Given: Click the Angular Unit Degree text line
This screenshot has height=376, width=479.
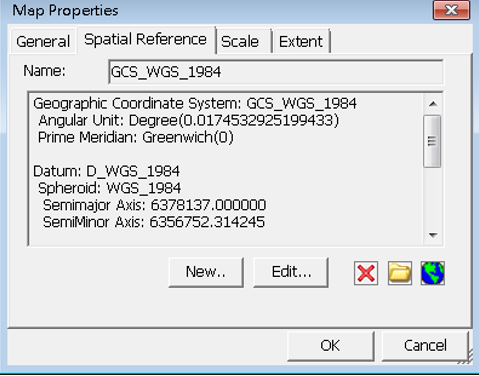Looking at the screenshot, I should pyautogui.click(x=188, y=120).
